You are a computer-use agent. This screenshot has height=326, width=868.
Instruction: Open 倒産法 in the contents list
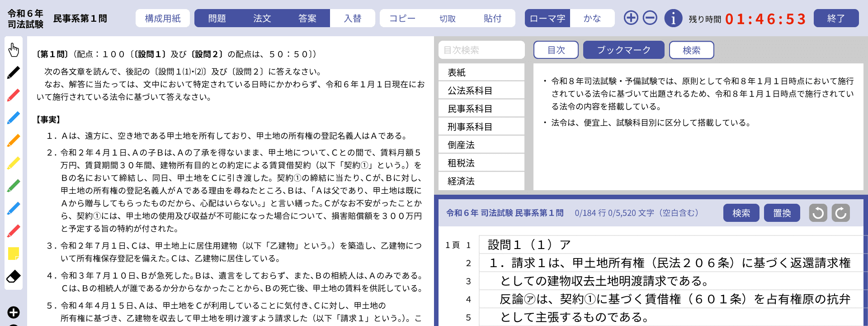481,145
